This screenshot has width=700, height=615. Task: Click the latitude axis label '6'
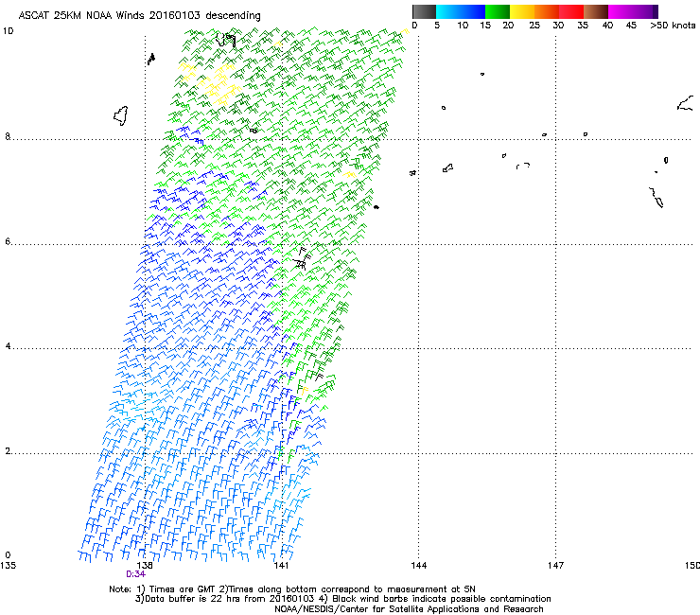tap(8, 241)
